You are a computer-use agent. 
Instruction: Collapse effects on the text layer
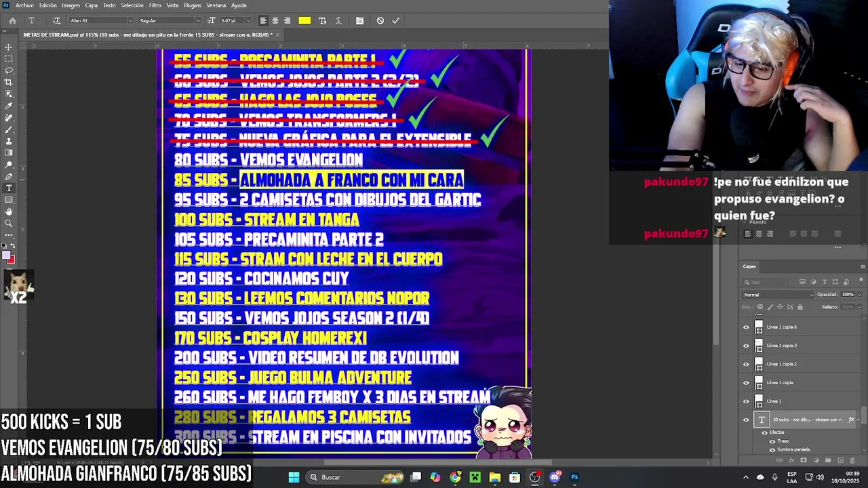858,419
